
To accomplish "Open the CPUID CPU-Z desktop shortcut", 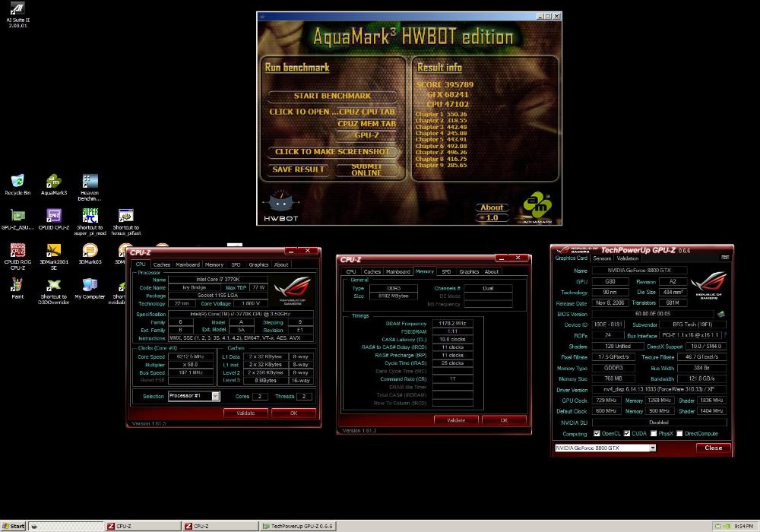I will tap(54, 219).
